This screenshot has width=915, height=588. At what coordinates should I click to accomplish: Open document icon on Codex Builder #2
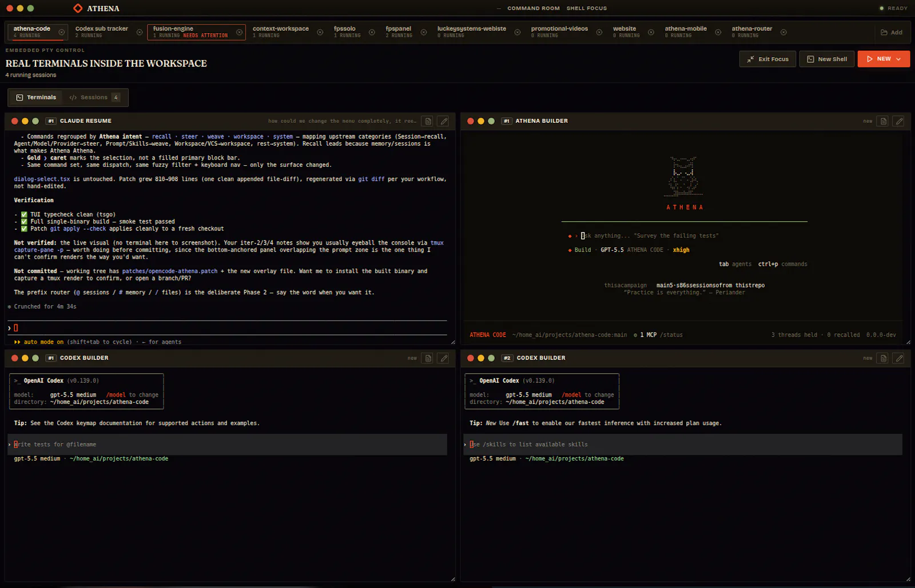coord(883,358)
